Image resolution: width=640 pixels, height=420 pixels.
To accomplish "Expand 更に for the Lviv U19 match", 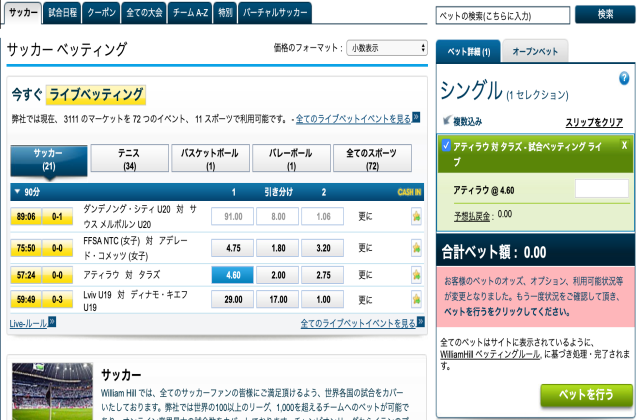I will (365, 300).
